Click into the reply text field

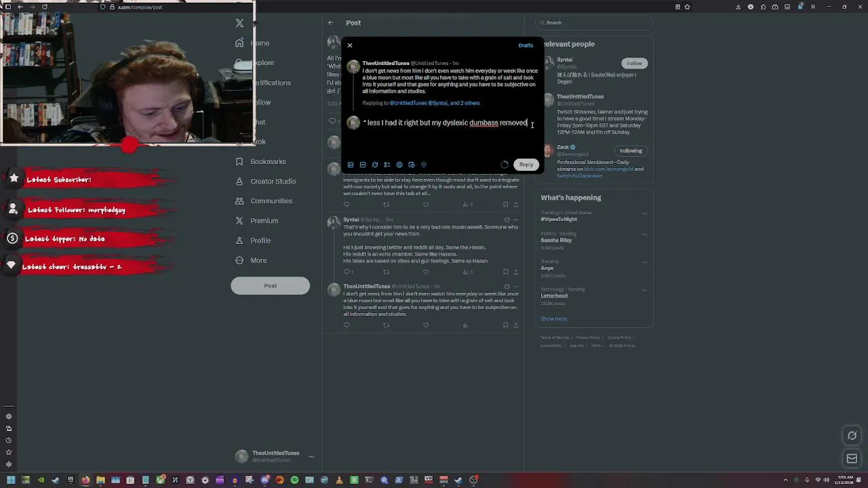pos(450,123)
